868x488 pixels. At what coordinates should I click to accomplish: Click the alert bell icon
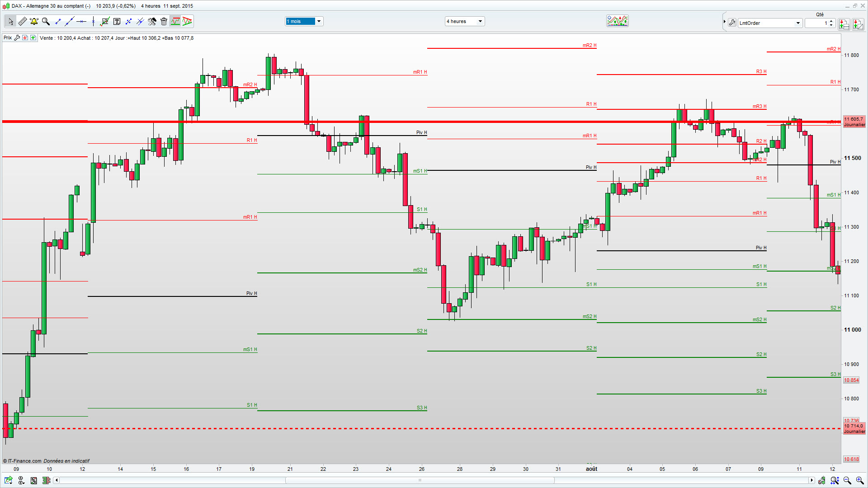point(34,21)
